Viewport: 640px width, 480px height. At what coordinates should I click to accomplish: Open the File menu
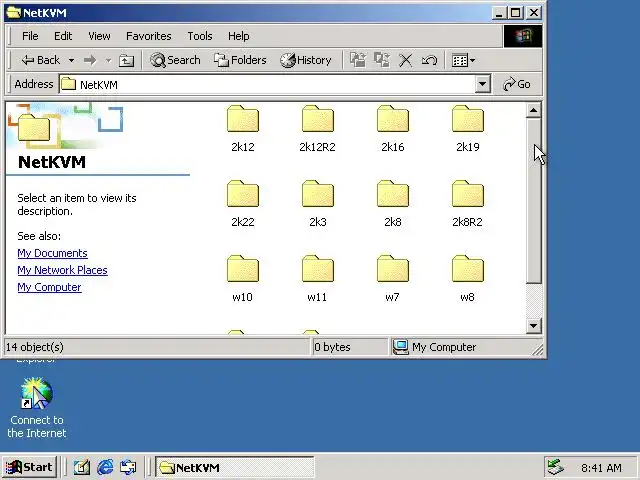point(30,36)
